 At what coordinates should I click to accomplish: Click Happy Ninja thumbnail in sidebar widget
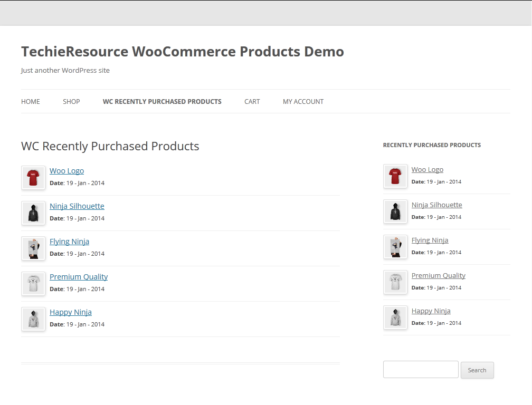[395, 317]
